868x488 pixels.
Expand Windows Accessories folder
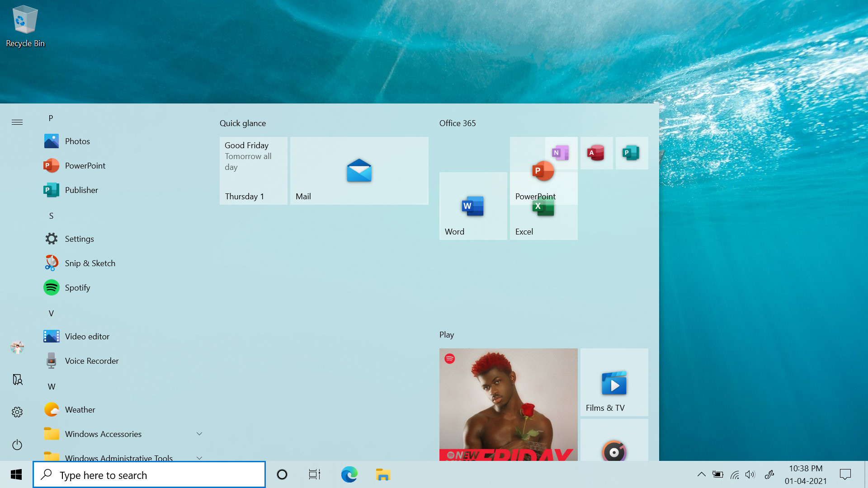click(x=122, y=434)
